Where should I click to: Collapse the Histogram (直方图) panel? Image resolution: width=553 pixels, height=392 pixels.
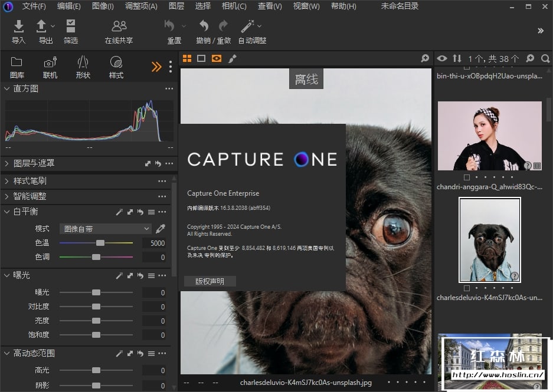tap(6, 88)
